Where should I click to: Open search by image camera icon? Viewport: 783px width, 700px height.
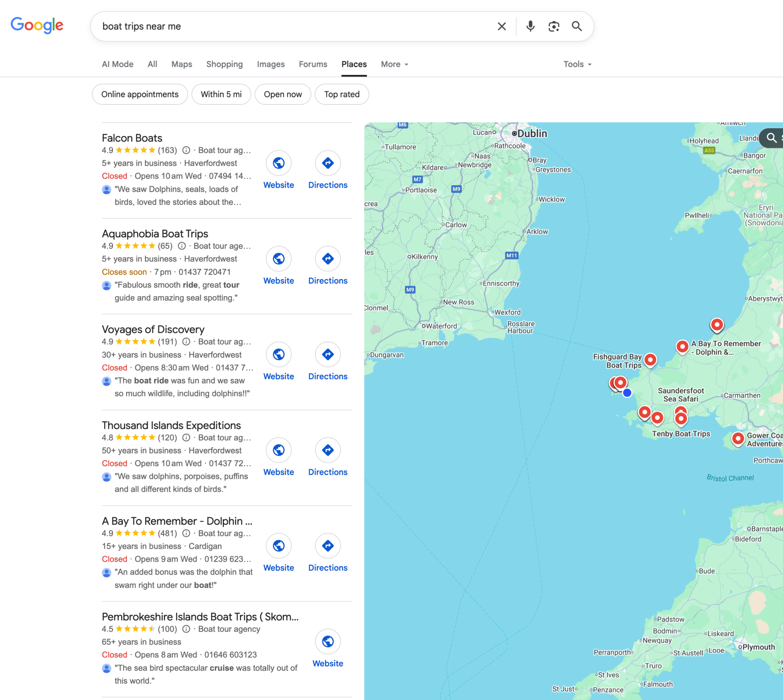[553, 26]
